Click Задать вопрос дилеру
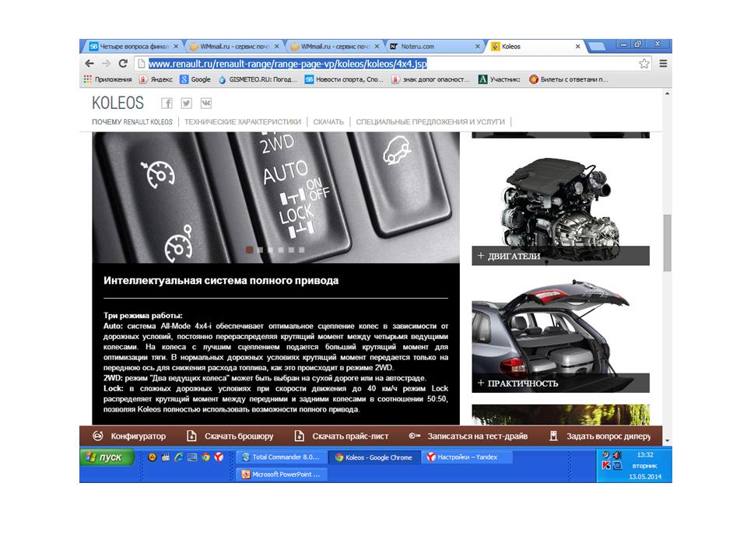747x560 pixels. click(600, 436)
